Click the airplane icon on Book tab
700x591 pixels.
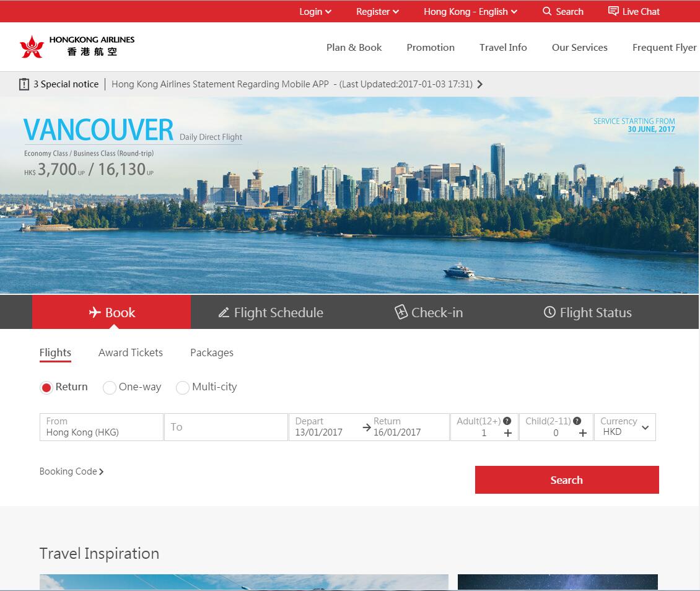coord(95,312)
